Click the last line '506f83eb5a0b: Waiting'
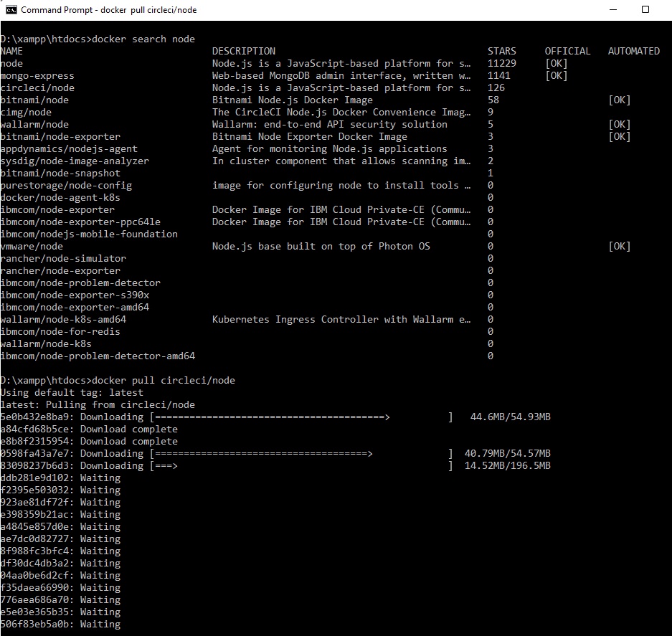Screen dimensions: 672x636 tap(60, 624)
